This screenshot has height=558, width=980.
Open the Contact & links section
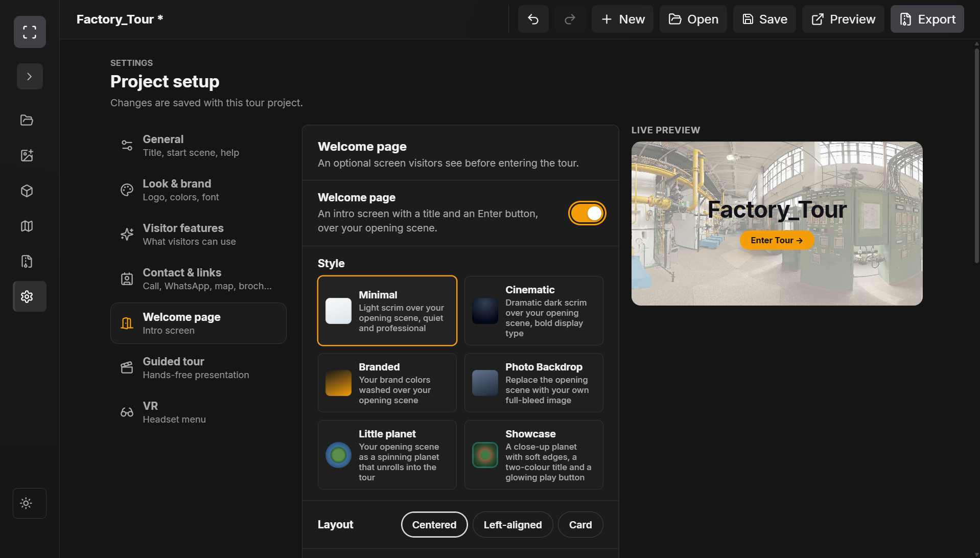(198, 279)
